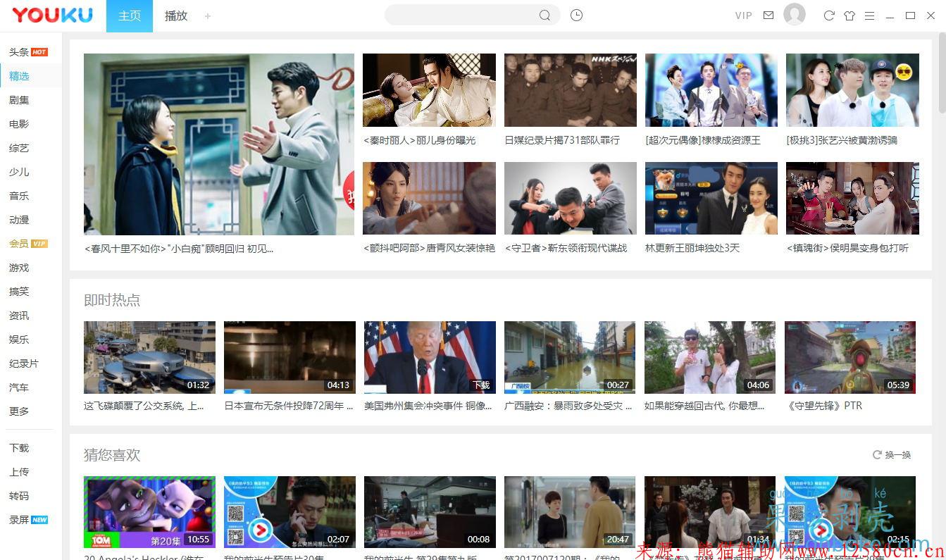946x560 pixels.
Task: Click the user avatar icon
Action: coord(795,14)
